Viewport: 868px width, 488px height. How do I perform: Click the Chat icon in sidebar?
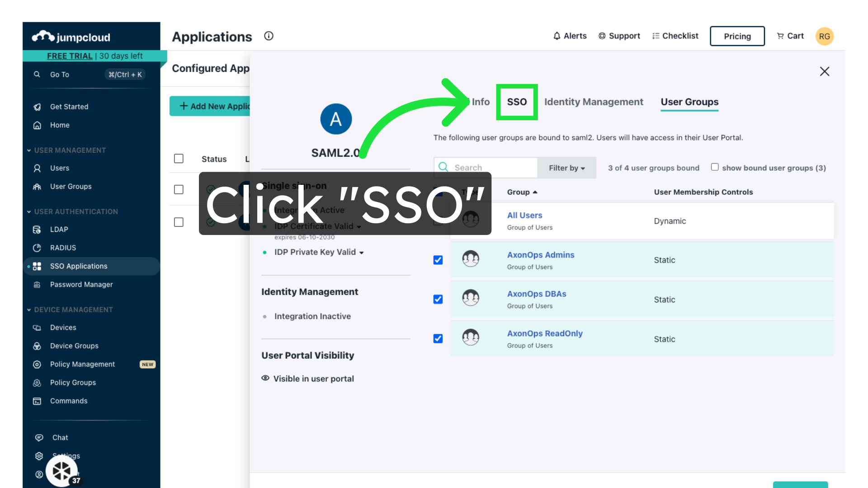[39, 438]
